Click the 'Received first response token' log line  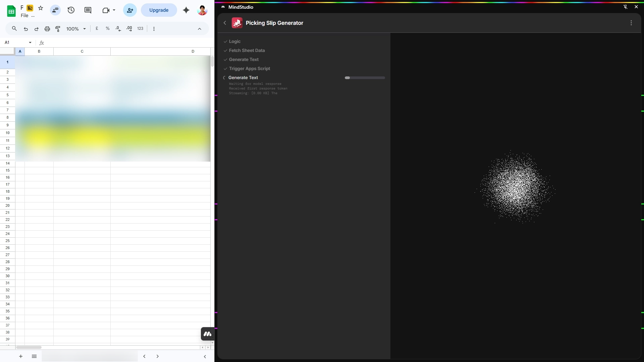point(258,88)
